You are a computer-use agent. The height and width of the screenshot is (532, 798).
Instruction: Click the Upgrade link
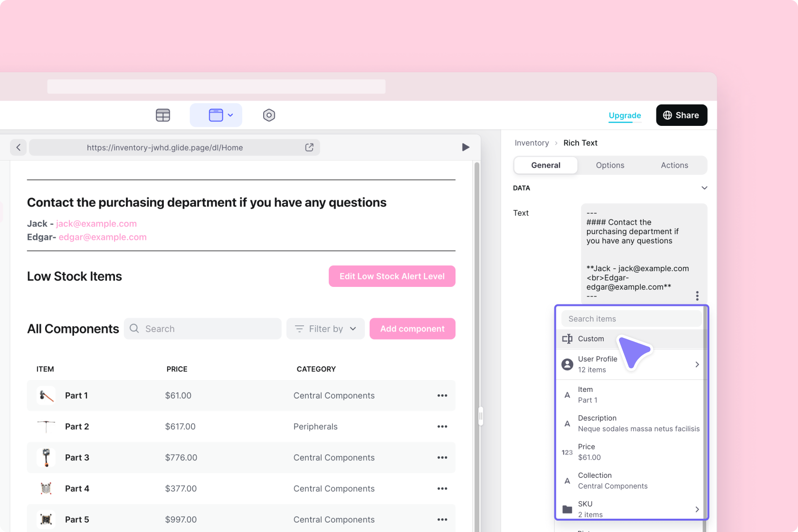pos(625,115)
